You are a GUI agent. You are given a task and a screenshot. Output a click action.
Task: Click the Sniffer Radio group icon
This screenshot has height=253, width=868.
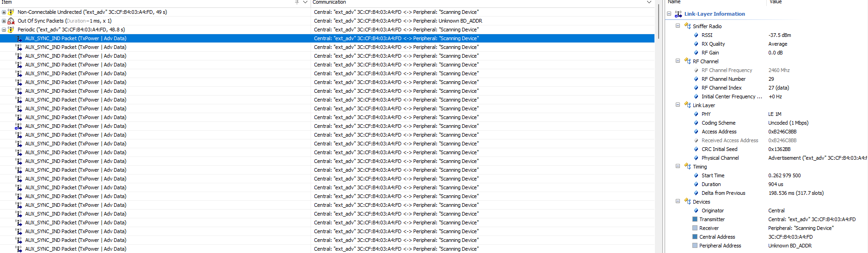point(687,26)
